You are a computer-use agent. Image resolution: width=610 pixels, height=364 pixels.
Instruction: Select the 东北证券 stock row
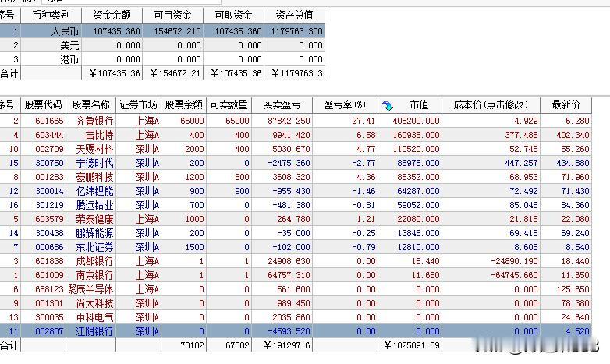point(296,247)
